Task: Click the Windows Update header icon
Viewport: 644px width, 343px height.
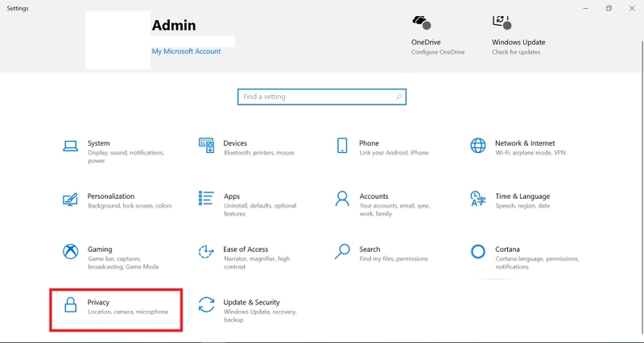Action: point(502,23)
